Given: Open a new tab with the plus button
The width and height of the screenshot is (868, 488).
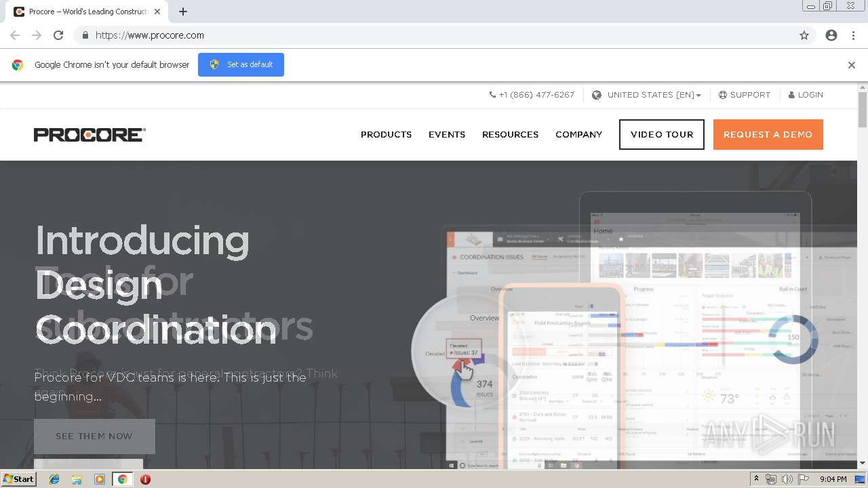Looking at the screenshot, I should click(x=183, y=12).
